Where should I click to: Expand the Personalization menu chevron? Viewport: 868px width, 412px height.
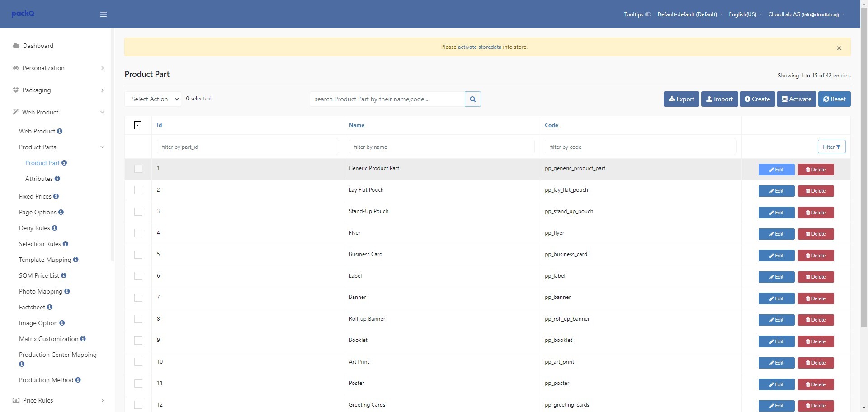point(103,68)
